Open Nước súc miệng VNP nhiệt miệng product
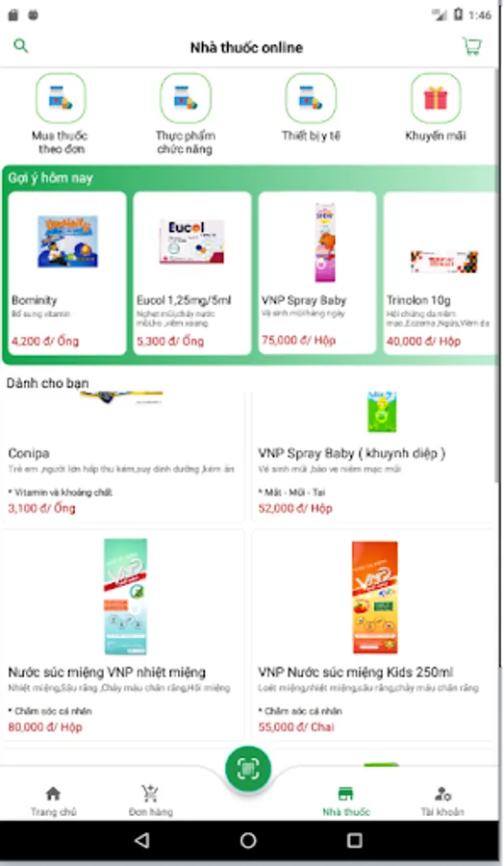This screenshot has width=504, height=866. tap(124, 635)
